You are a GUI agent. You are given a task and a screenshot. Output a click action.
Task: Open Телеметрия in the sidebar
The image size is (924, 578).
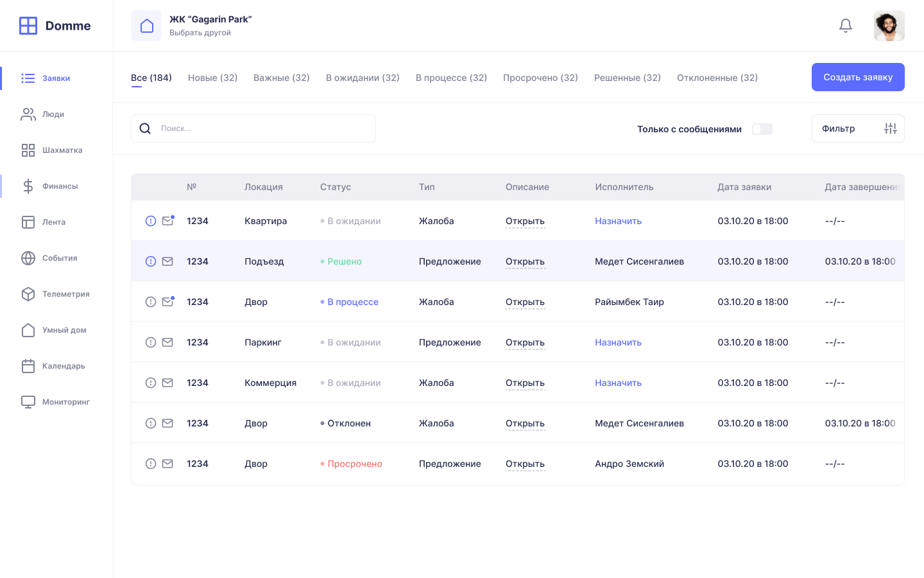65,294
